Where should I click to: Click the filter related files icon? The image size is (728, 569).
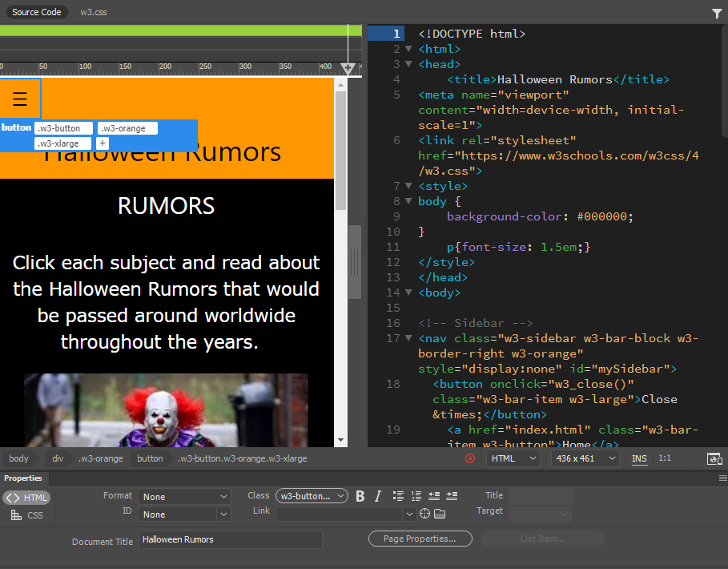pyautogui.click(x=716, y=13)
